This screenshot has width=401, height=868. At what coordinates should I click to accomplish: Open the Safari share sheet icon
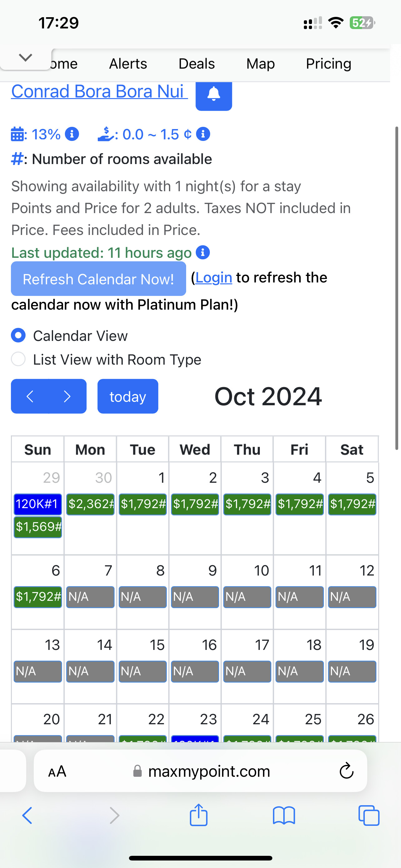coord(199,816)
